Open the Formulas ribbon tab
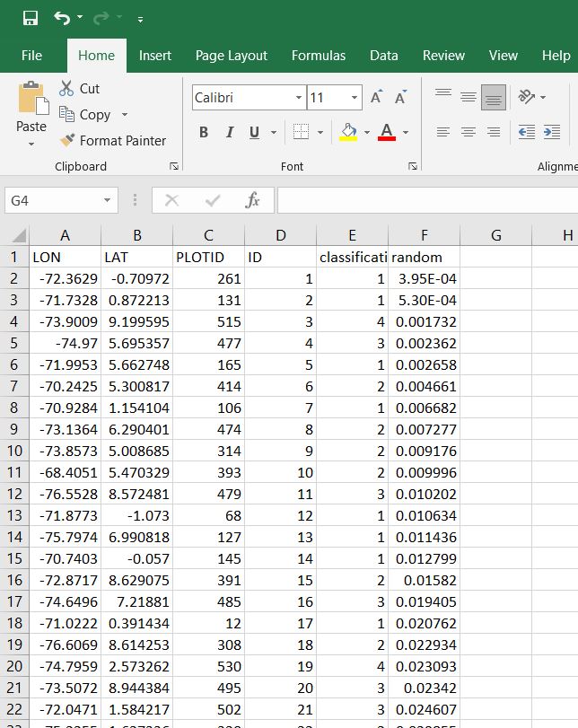Image resolution: width=578 pixels, height=728 pixels. 318,56
